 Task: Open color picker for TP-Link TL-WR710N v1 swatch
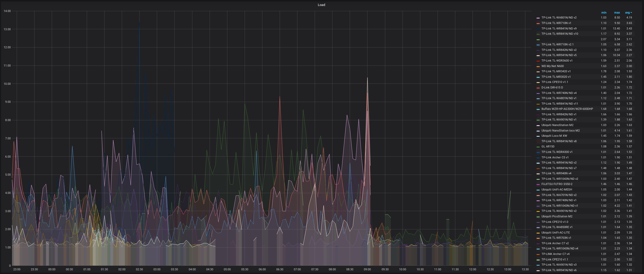click(538, 23)
